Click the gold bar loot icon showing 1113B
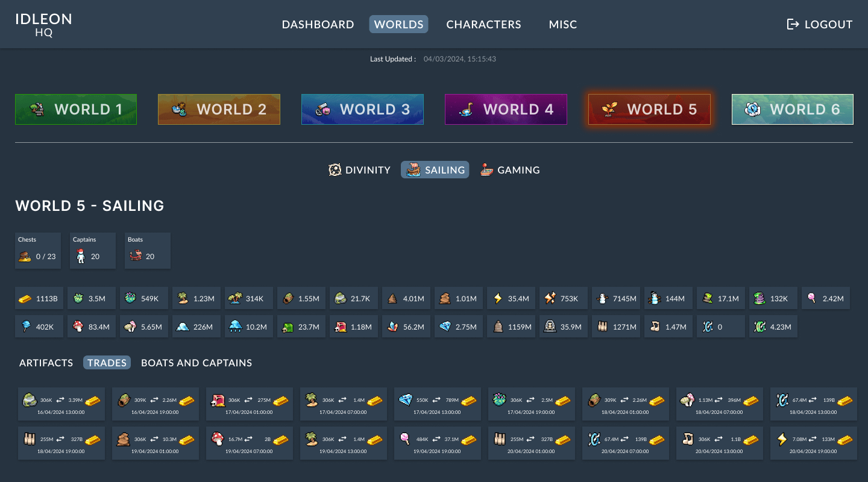This screenshot has height=482, width=868. [x=25, y=298]
